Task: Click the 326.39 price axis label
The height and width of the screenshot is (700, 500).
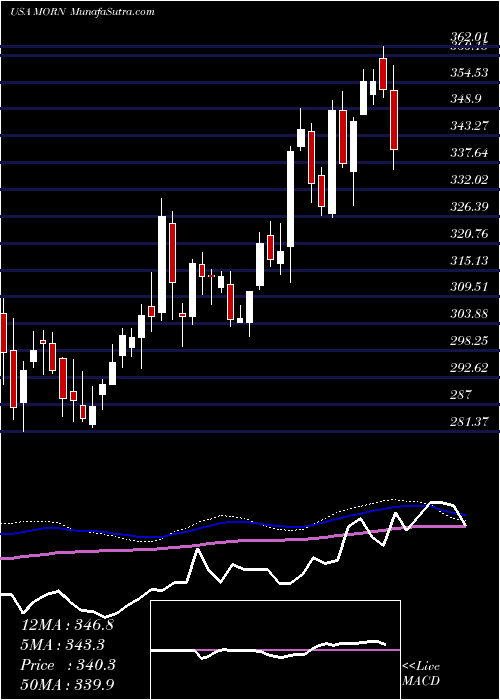Action: 469,207
